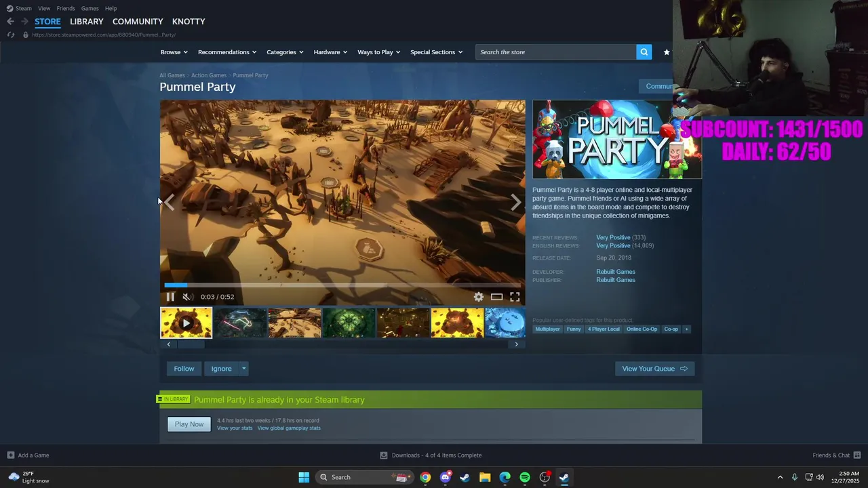The height and width of the screenshot is (488, 868).
Task: Go back with the Steam back arrow
Action: (x=10, y=22)
